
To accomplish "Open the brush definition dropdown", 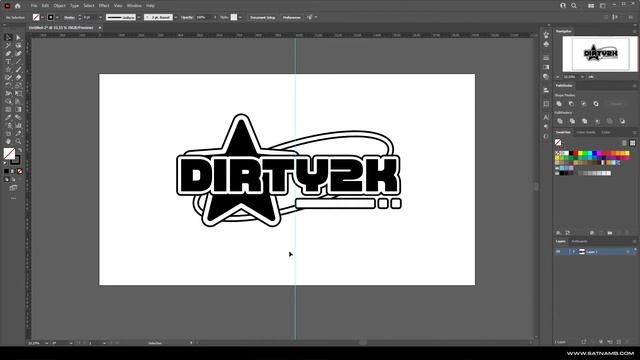I will (x=176, y=18).
